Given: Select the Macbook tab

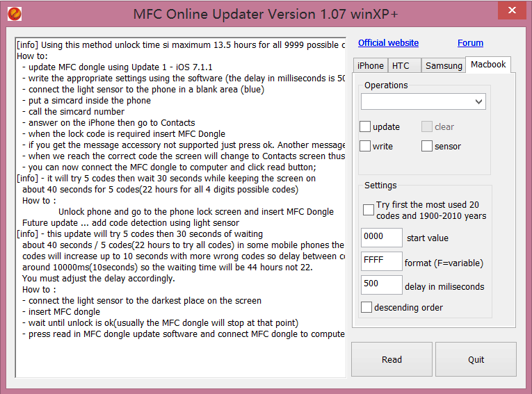Looking at the screenshot, I should tap(488, 65).
